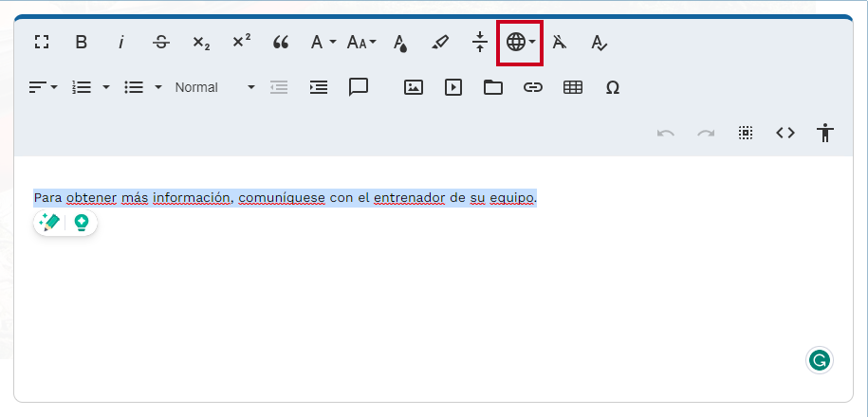Decrease paragraph indent
Viewport: 868px width, 417px height.
pyautogui.click(x=279, y=87)
